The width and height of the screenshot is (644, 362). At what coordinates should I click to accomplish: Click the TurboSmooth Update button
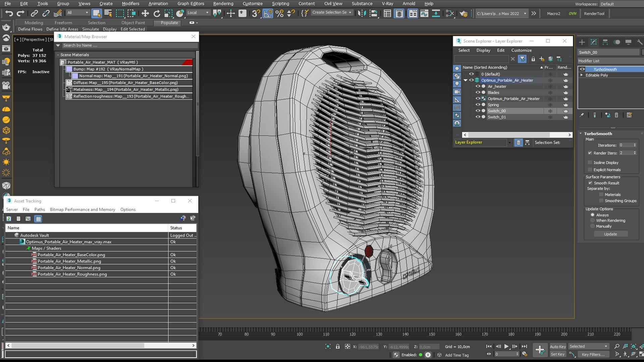(x=610, y=234)
